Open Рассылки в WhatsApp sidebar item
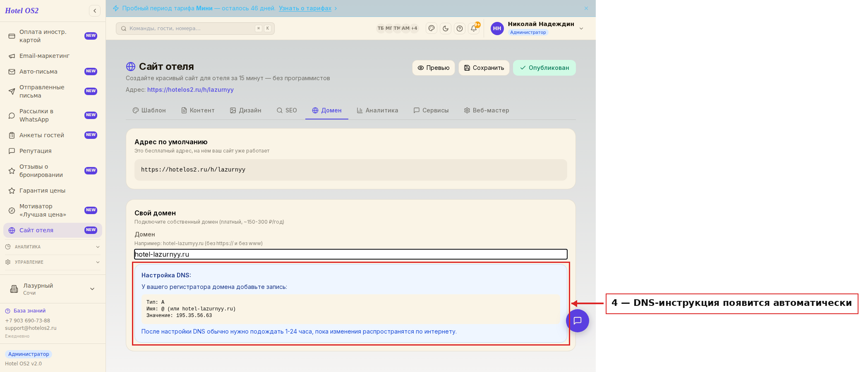868x372 pixels. point(53,115)
